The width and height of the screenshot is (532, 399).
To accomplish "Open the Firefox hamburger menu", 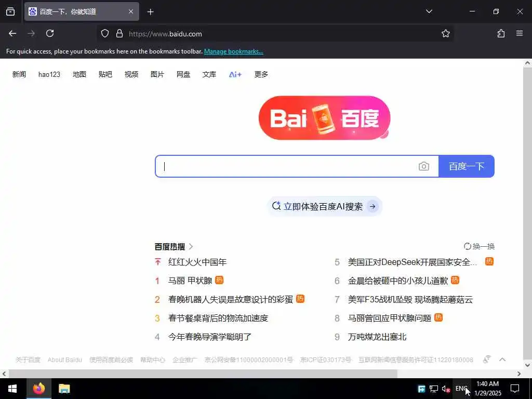I will [x=520, y=33].
